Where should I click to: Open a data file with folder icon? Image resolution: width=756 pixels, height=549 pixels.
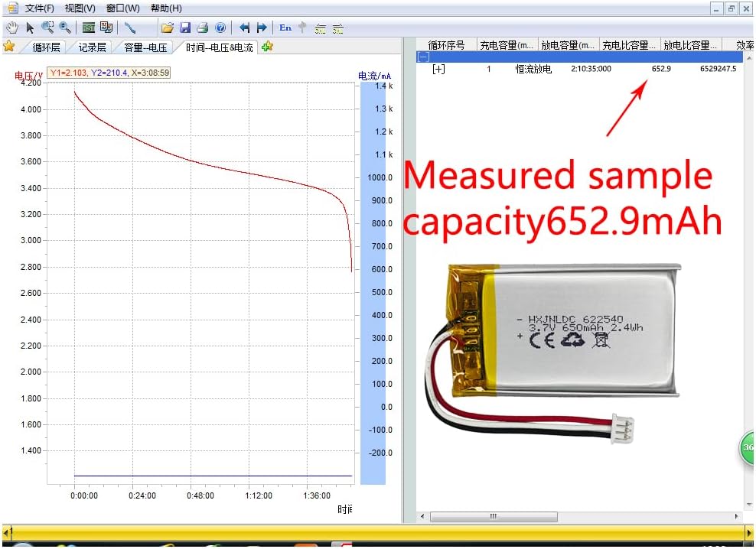168,28
